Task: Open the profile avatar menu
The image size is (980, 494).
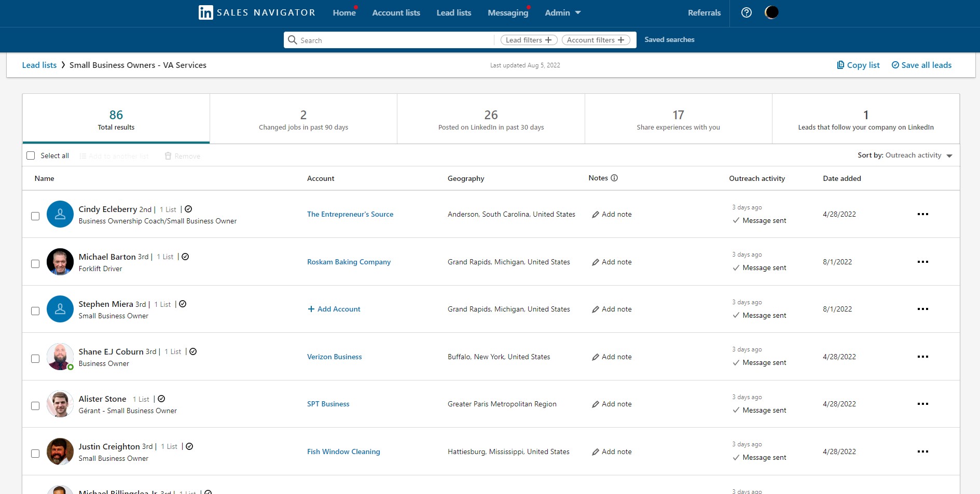Action: pos(771,12)
